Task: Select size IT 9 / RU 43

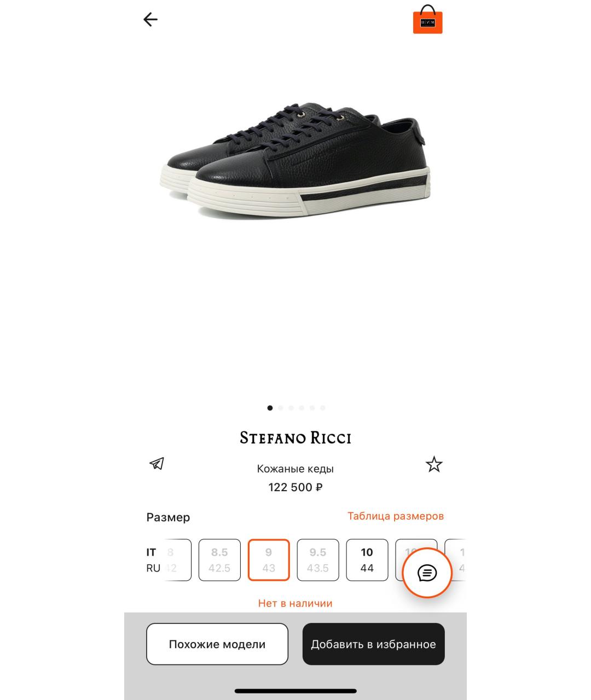Action: click(269, 560)
